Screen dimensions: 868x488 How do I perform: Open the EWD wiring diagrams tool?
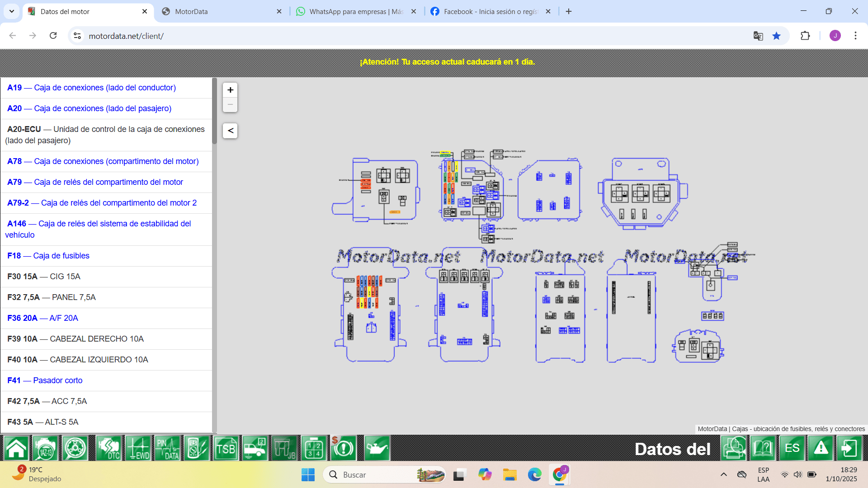point(138,448)
